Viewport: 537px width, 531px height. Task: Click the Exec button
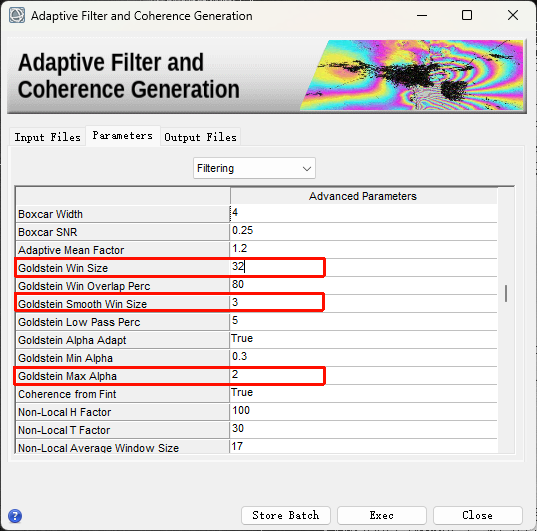[382, 515]
